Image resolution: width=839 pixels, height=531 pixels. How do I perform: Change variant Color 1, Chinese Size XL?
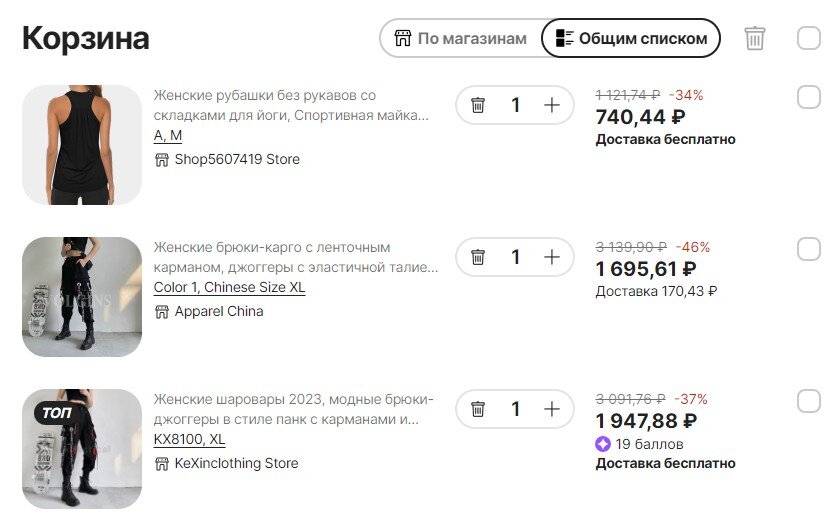click(x=229, y=287)
